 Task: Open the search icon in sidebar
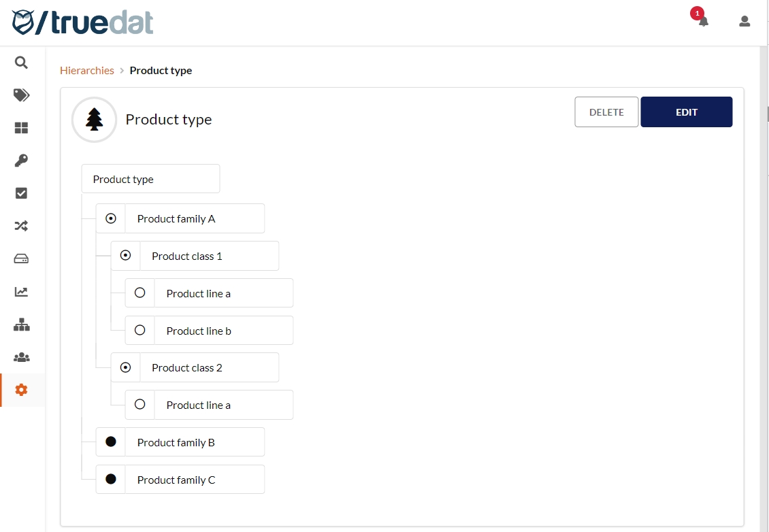coord(21,63)
